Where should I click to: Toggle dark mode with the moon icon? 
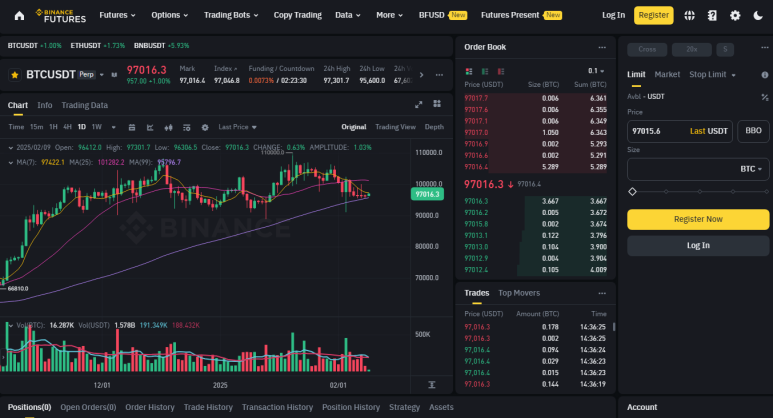coord(758,16)
